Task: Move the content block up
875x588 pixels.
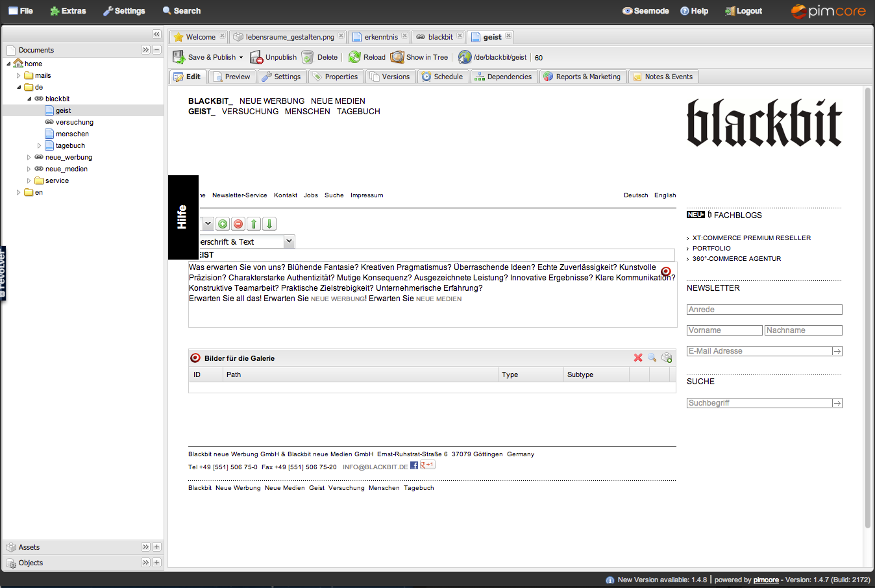Action: 253,224
